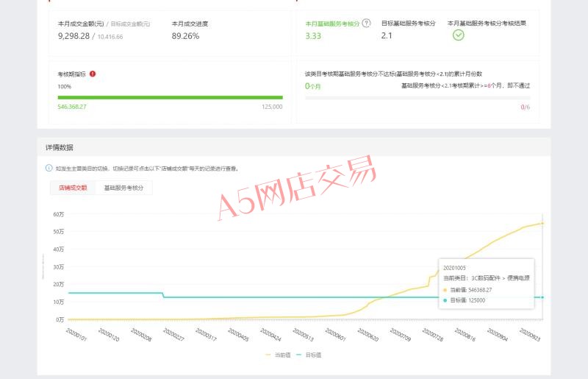
Task: Switch to the 店铺成交额 tab
Action: click(x=73, y=188)
